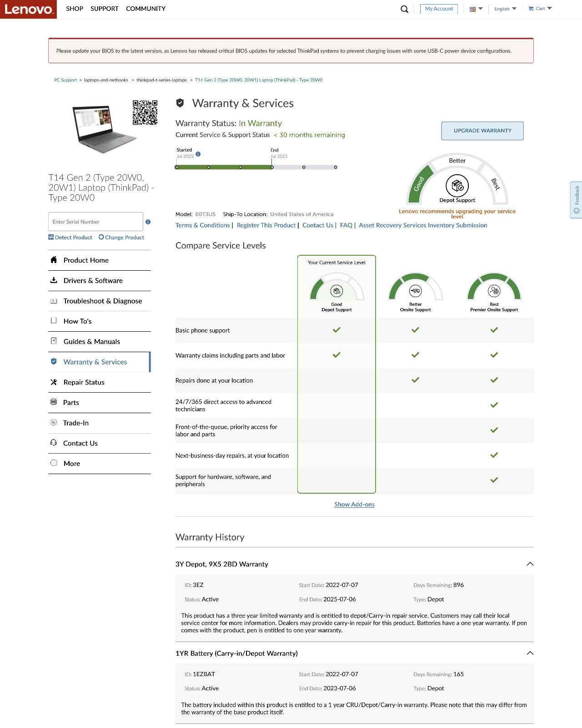
Task: Click the My Account button
Action: coord(439,9)
